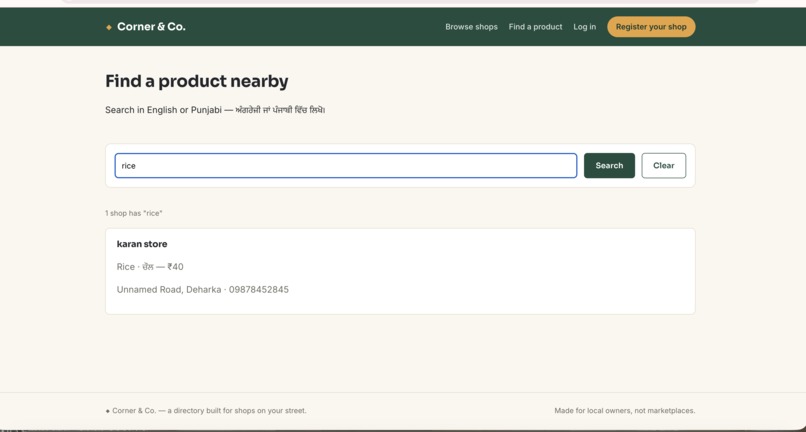
Task: Clear the search query
Action: tap(664, 166)
